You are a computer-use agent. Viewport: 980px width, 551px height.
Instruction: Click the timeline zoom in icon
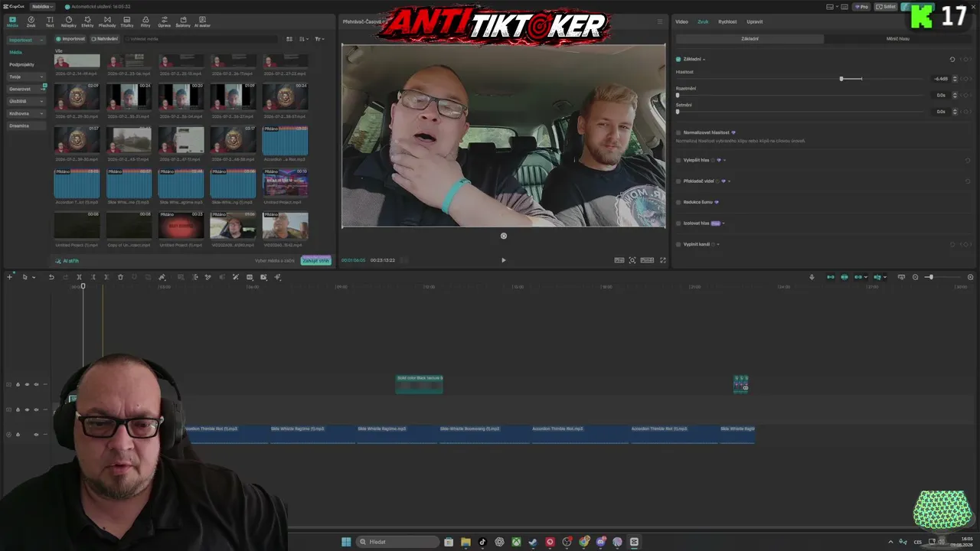[x=971, y=277]
